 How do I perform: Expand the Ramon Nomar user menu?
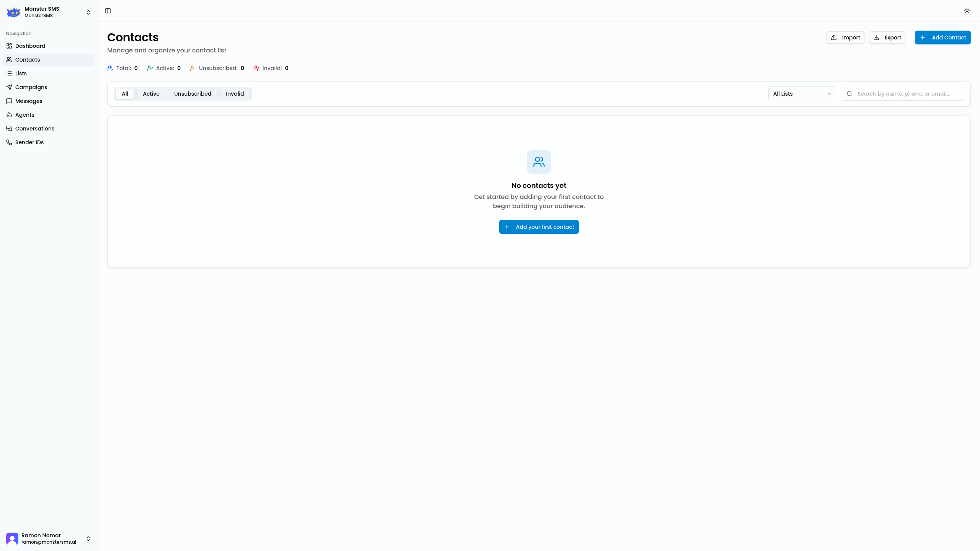88,539
